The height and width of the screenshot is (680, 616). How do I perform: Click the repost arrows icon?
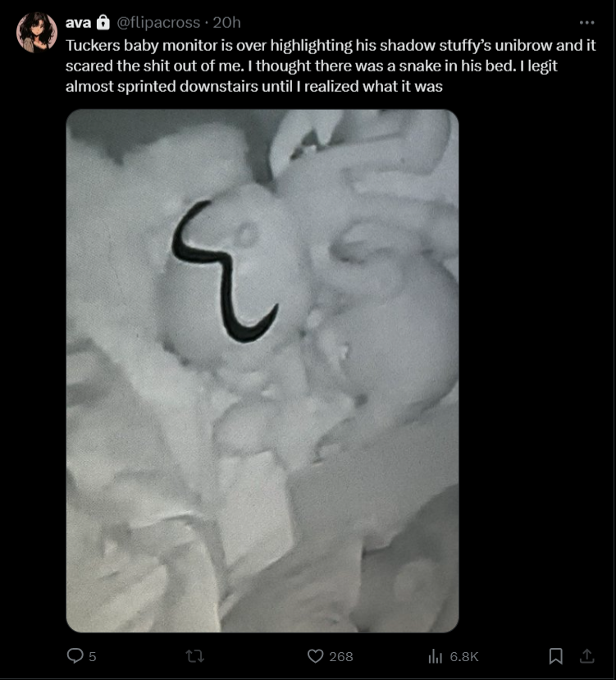(x=194, y=655)
